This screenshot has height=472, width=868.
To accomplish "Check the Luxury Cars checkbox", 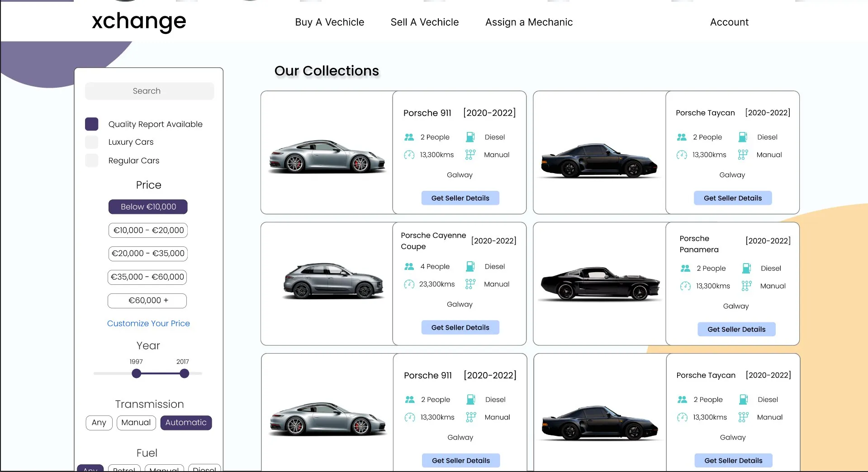I will (92, 142).
